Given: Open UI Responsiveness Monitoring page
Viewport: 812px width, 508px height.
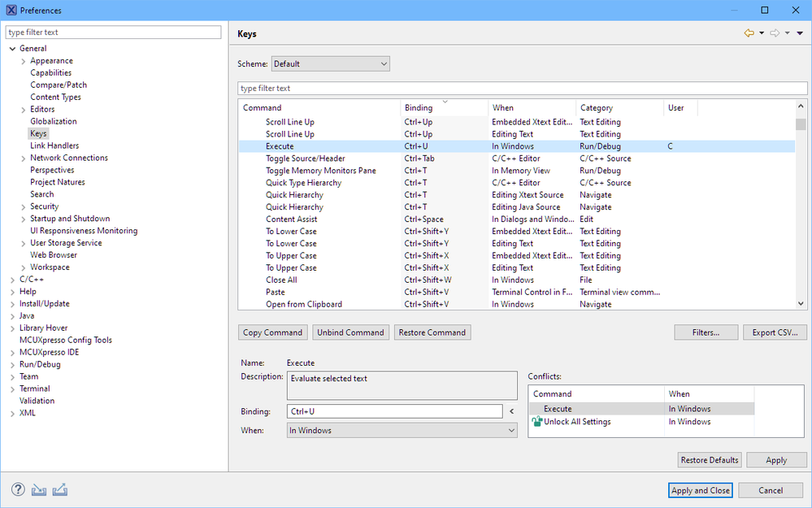Looking at the screenshot, I should click(x=84, y=231).
